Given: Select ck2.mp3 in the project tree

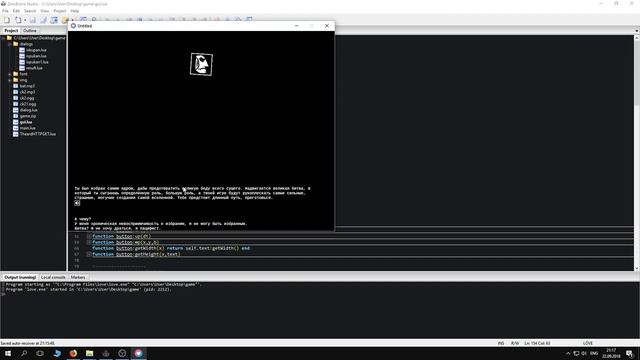Looking at the screenshot, I should tap(27, 92).
